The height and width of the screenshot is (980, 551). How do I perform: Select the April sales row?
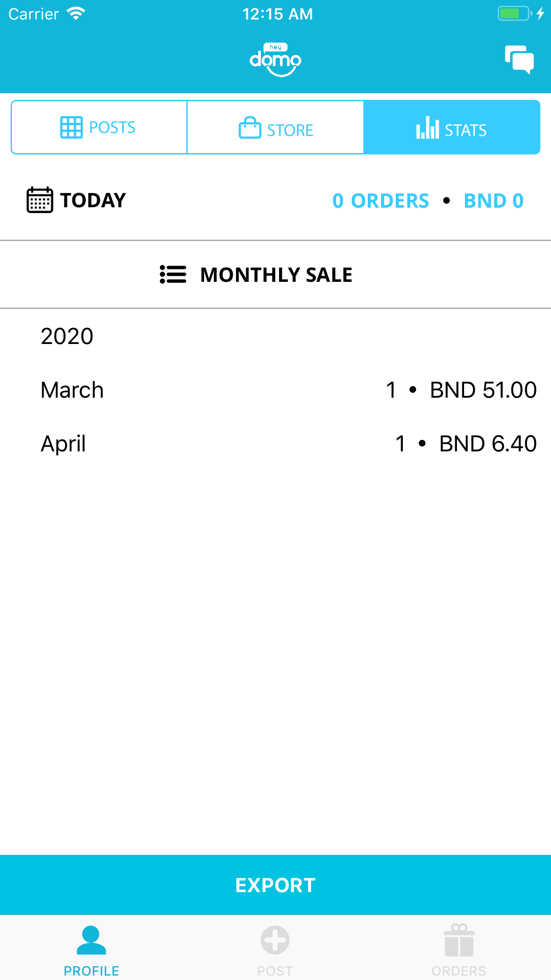[275, 443]
